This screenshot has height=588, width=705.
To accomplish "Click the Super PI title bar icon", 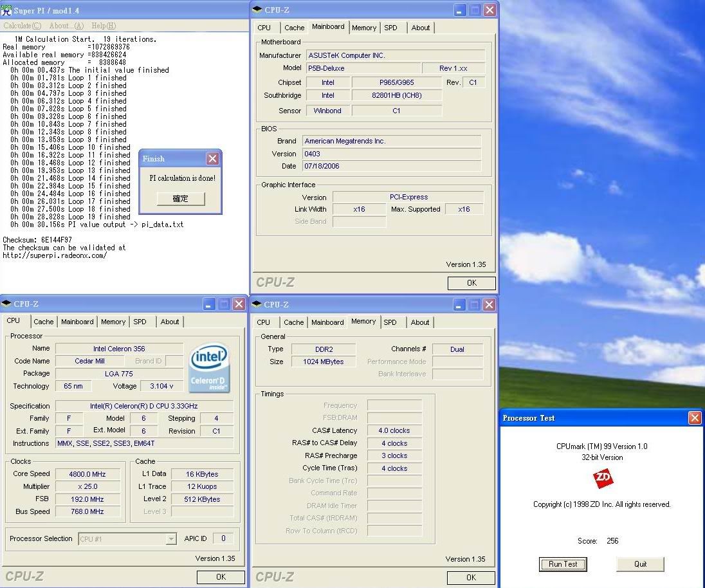I will point(6,10).
